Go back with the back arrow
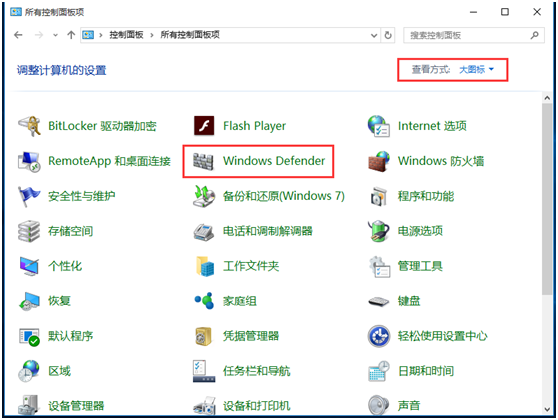Viewport: 558px width, 420px height. (18, 35)
